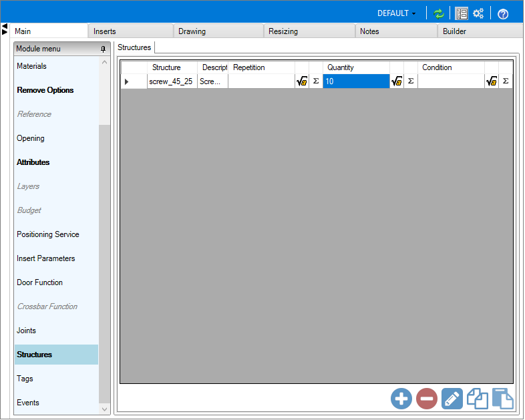This screenshot has height=420, width=525.
Task: Click the formula icon in Condition column
Action: pos(492,81)
